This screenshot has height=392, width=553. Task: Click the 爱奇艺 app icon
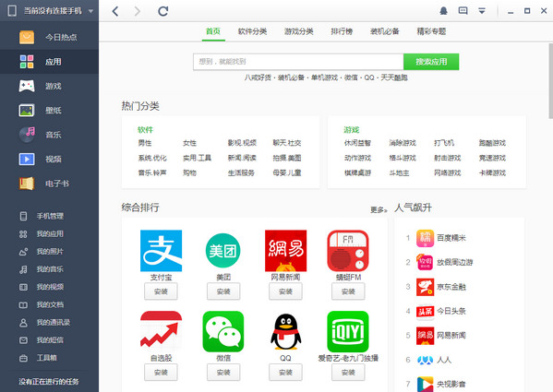(x=348, y=331)
